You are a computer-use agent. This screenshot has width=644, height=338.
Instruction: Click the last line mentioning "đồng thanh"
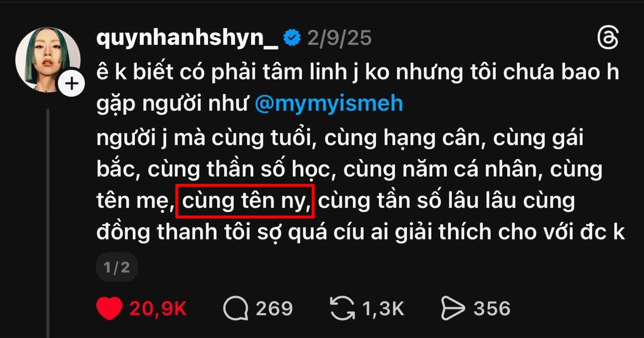pos(360,233)
